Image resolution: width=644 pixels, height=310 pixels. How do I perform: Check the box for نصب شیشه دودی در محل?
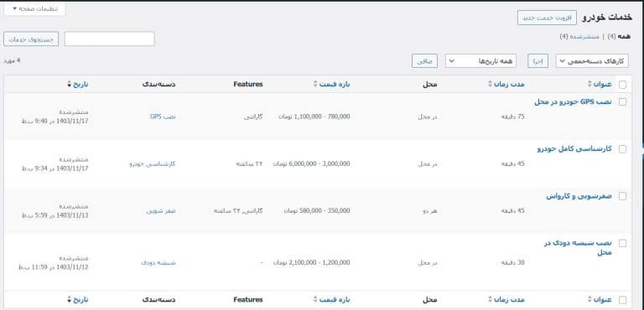point(623,244)
